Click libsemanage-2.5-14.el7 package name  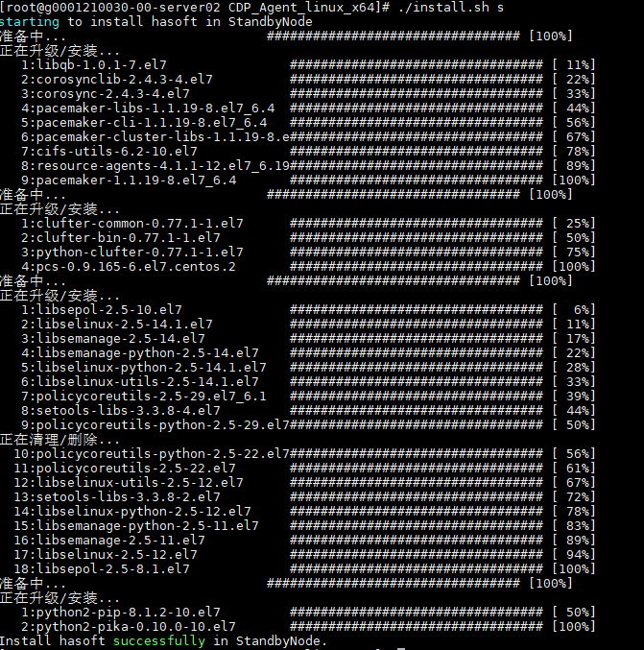[121, 339]
